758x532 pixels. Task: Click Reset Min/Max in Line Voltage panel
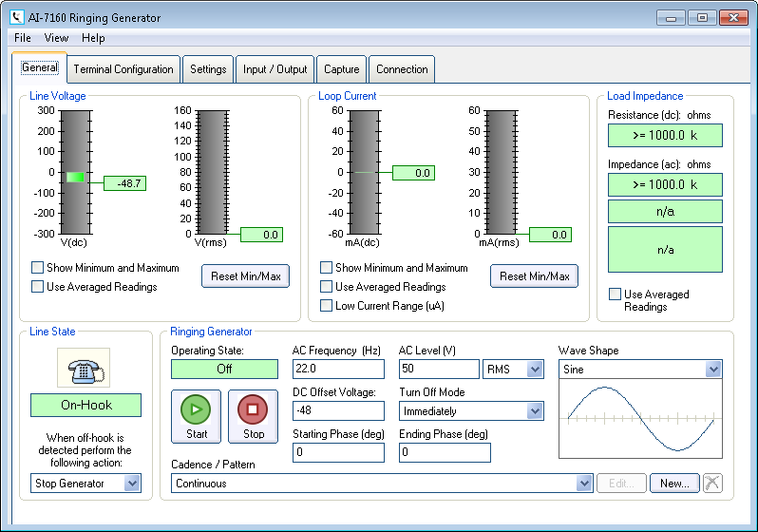pos(245,276)
